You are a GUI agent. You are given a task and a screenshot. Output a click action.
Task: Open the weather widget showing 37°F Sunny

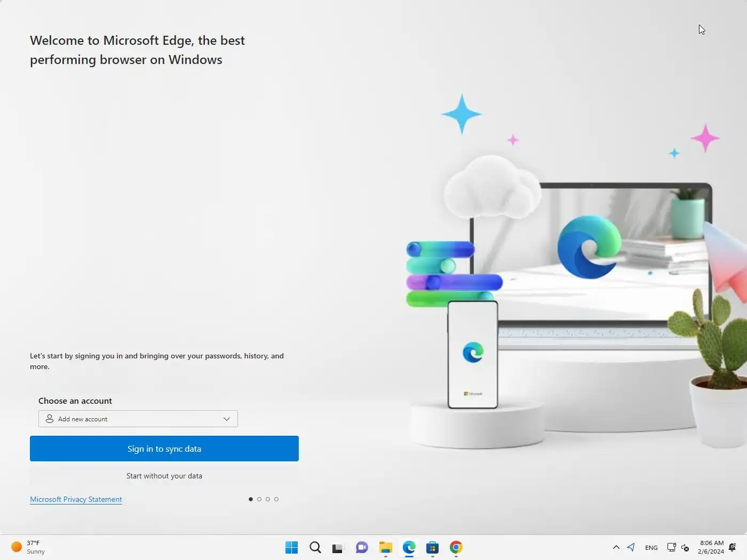point(28,547)
